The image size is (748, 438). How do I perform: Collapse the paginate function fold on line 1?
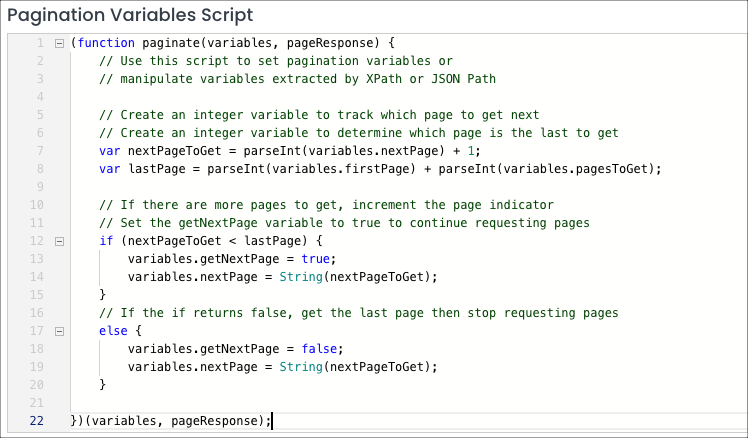pyautogui.click(x=59, y=43)
